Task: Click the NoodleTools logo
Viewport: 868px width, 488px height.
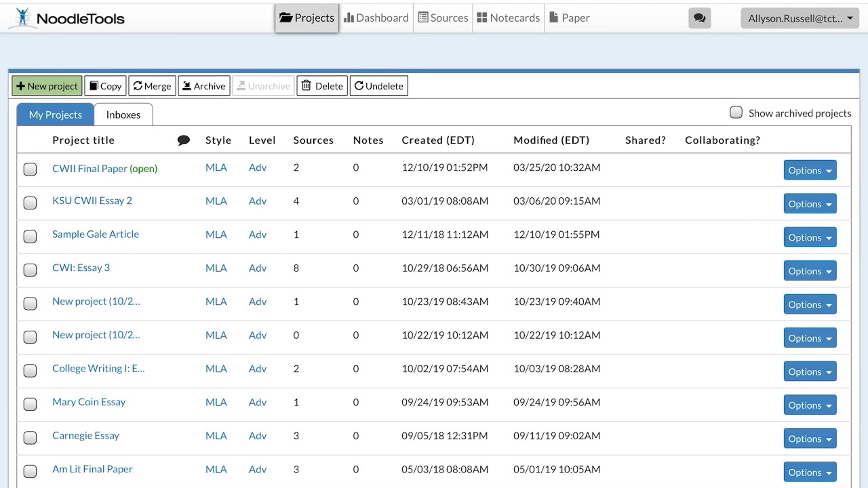Action: tap(66, 18)
